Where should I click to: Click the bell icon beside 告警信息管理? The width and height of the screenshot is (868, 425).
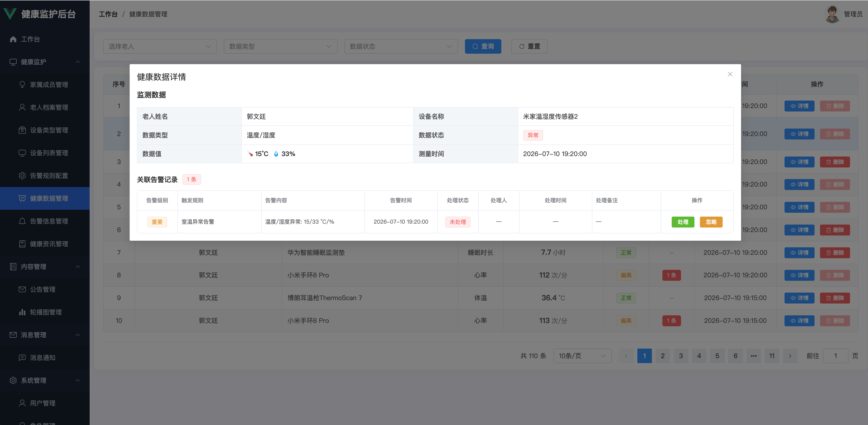click(22, 221)
